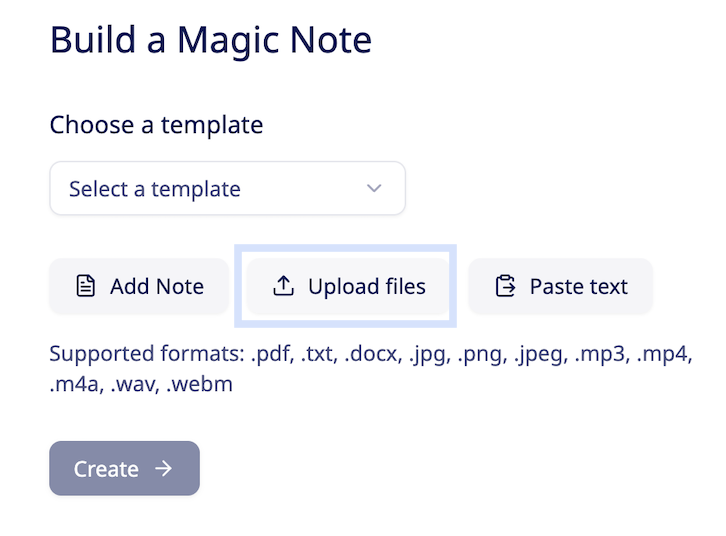Click the document icon on Add Note
726x536 pixels.
[x=86, y=287]
